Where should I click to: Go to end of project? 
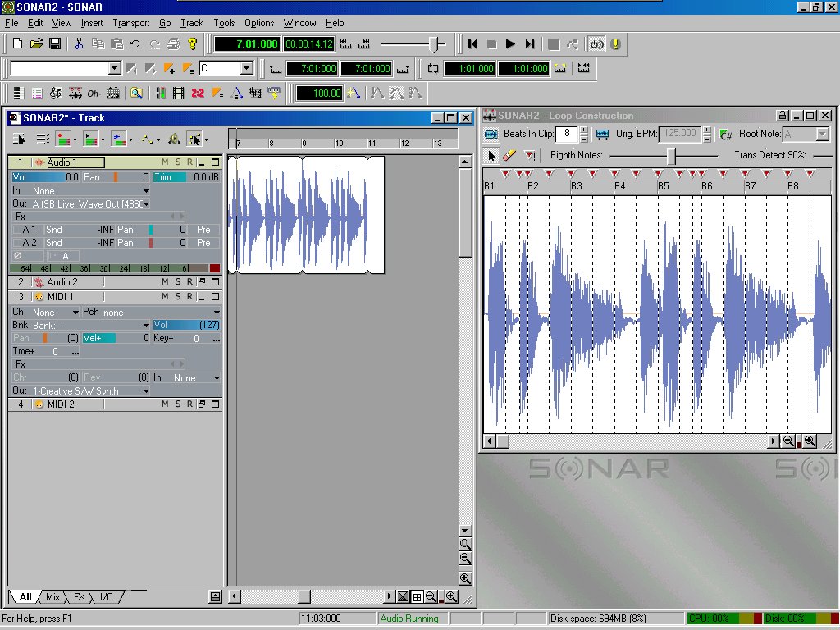(x=530, y=44)
